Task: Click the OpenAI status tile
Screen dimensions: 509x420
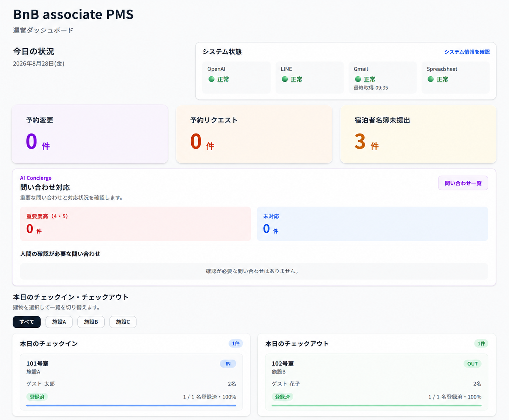Action: click(x=237, y=77)
